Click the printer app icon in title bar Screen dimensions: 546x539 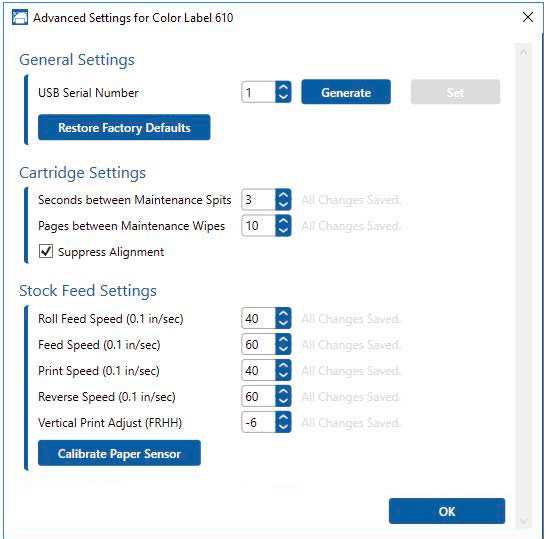(20, 17)
